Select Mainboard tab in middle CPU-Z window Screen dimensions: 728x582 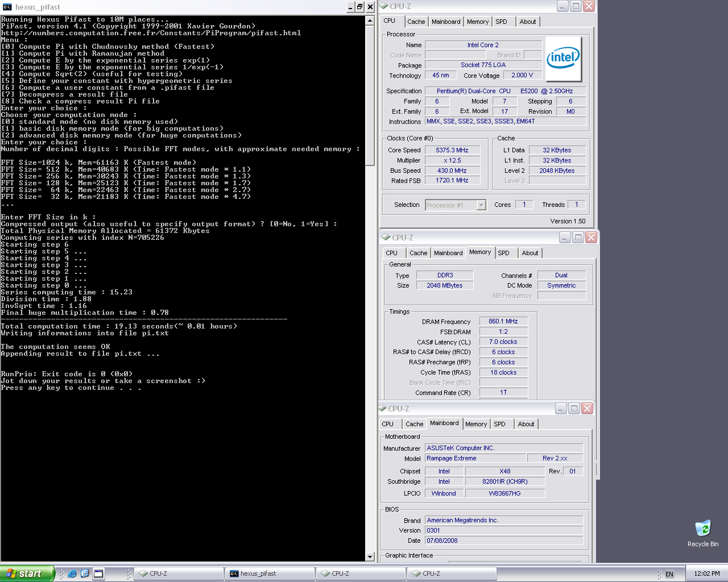pos(448,253)
